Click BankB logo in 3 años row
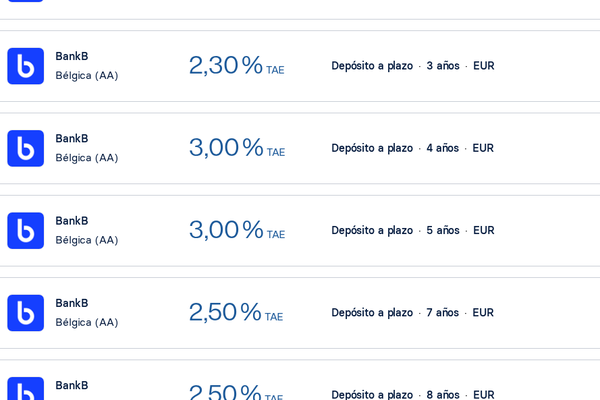This screenshot has height=400, width=600. point(26,66)
